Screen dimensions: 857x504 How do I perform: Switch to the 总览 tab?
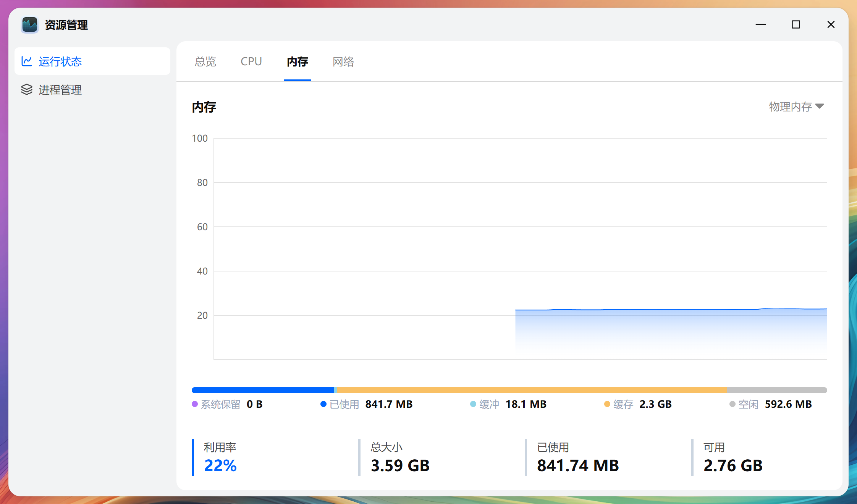[x=205, y=61]
